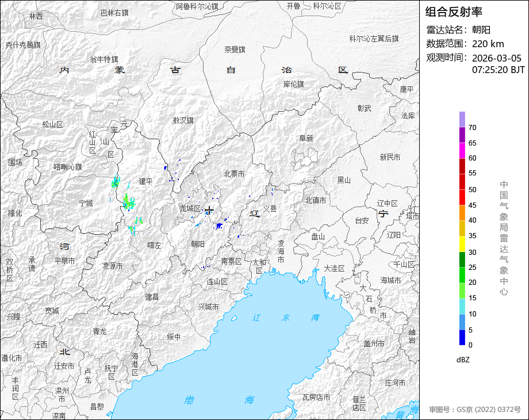Click the 黑山 label
529x420 pixels.
pos(344,180)
